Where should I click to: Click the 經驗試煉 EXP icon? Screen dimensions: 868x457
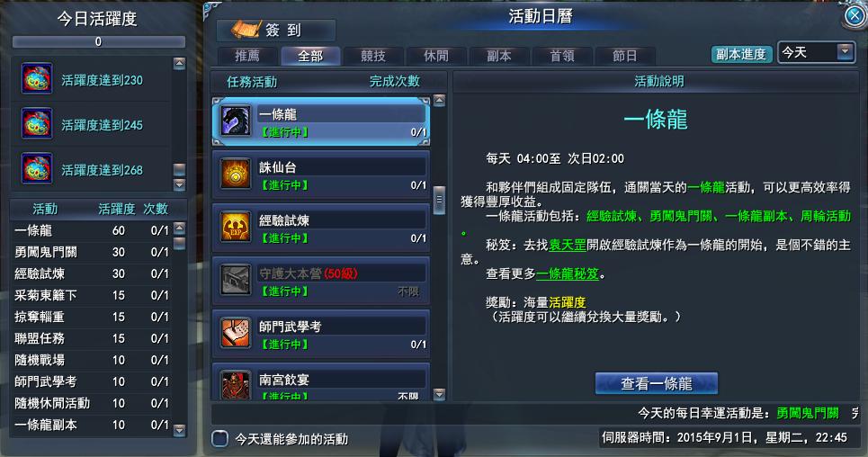(236, 227)
